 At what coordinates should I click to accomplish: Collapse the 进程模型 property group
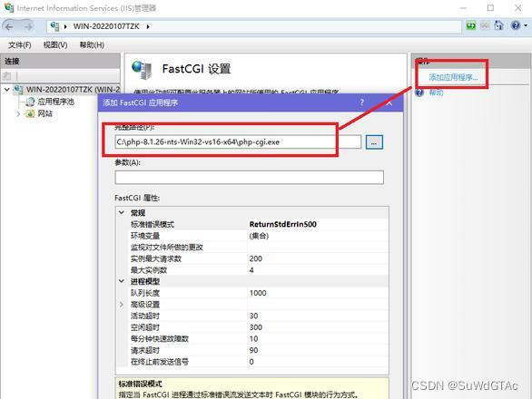click(122, 281)
